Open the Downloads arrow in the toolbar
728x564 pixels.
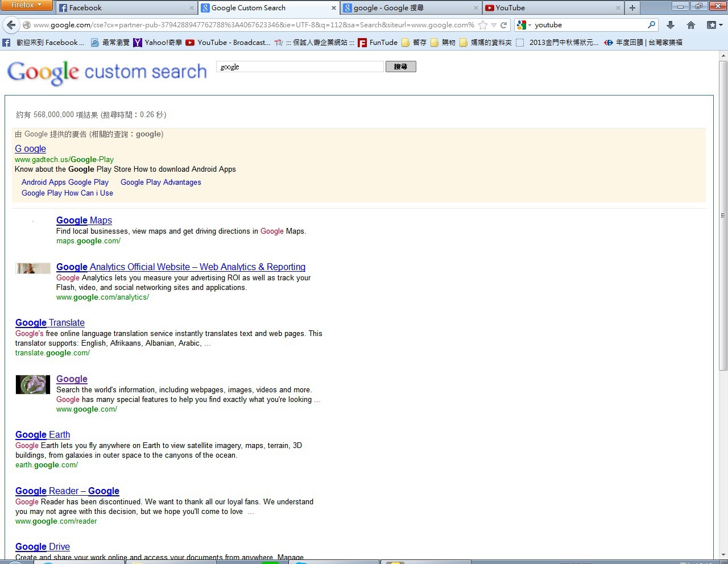671,25
